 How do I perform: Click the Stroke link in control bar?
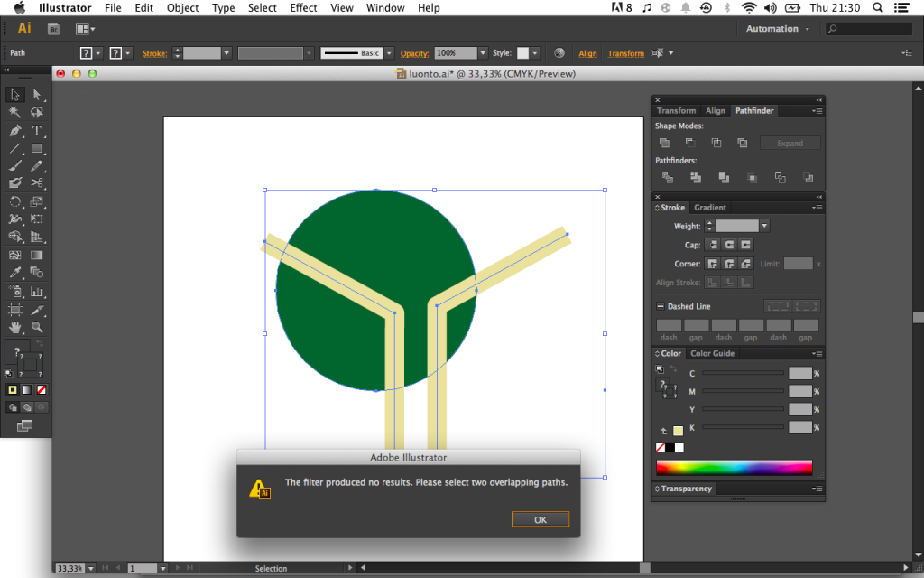pyautogui.click(x=154, y=53)
